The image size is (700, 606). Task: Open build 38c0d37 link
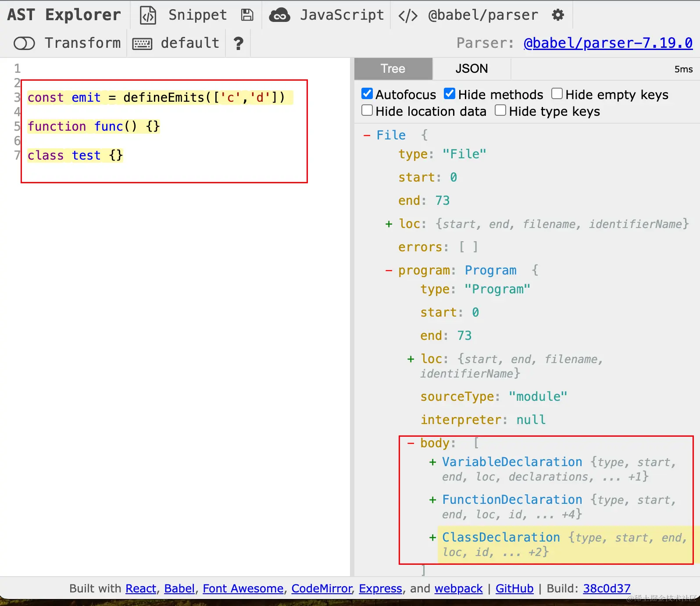[x=607, y=588]
